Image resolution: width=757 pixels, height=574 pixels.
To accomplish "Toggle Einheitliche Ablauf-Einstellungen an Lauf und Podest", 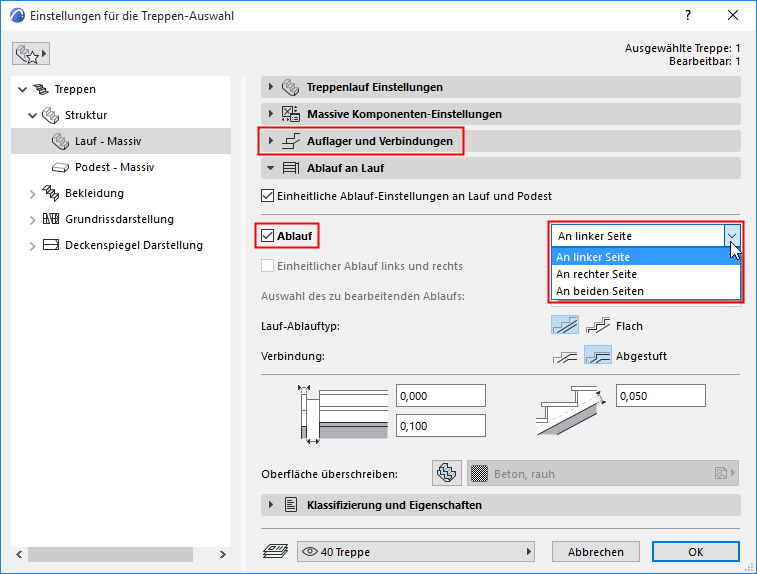I will 267,196.
